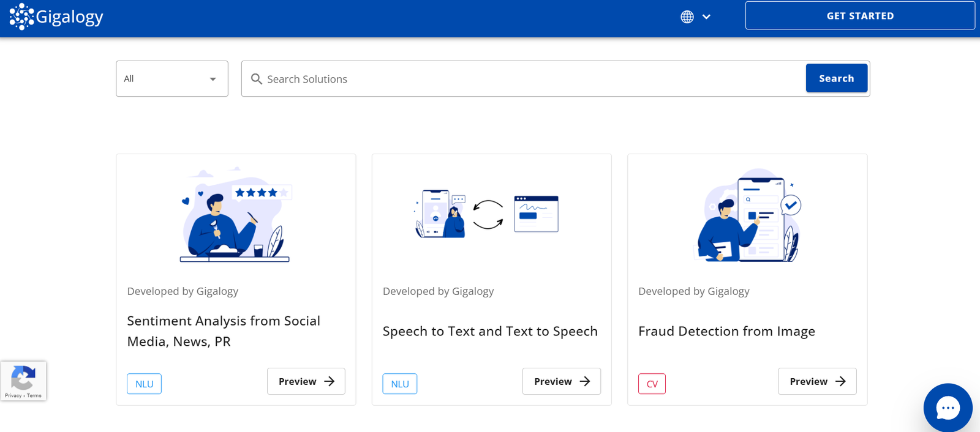Open the Sentiment Analysis illustration thumbnail
Image resolution: width=980 pixels, height=432 pixels.
(236, 215)
